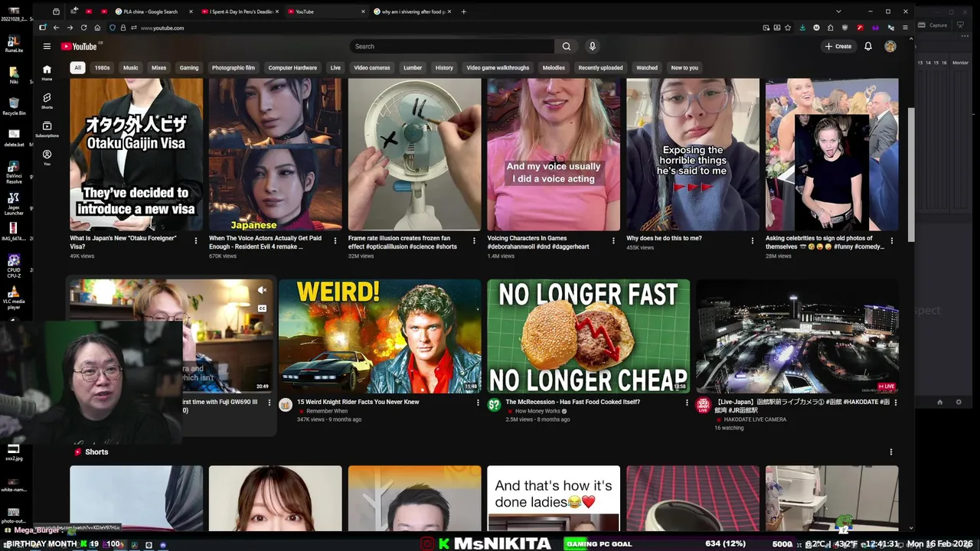The height and width of the screenshot is (551, 980).
Task: Open the account avatar menu
Action: pos(890,46)
